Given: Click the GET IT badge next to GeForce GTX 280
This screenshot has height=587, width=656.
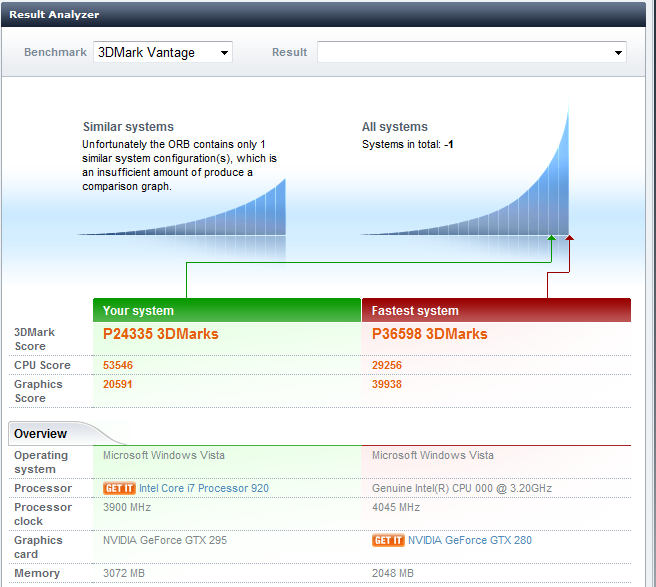Looking at the screenshot, I should point(388,540).
